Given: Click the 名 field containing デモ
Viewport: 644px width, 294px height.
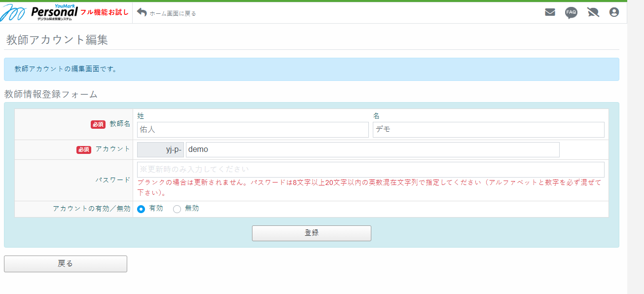Looking at the screenshot, I should (488, 129).
